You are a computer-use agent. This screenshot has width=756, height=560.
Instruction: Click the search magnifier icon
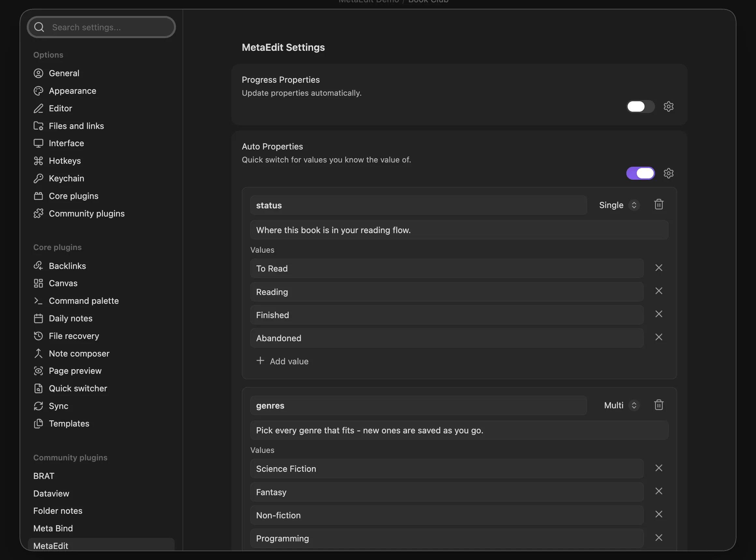pos(39,27)
